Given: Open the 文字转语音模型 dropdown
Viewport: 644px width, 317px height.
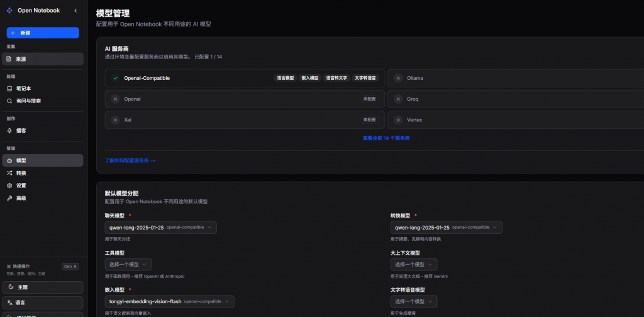Looking at the screenshot, I should point(414,302).
